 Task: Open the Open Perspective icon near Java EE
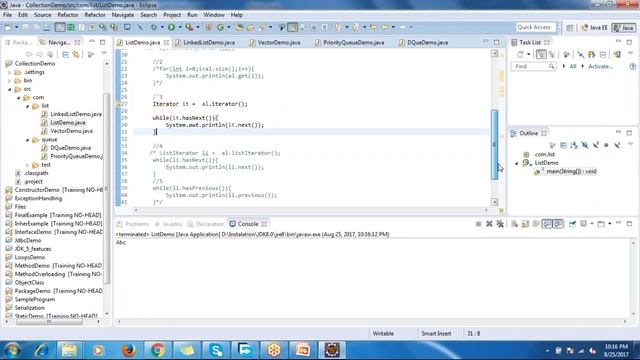pos(570,27)
